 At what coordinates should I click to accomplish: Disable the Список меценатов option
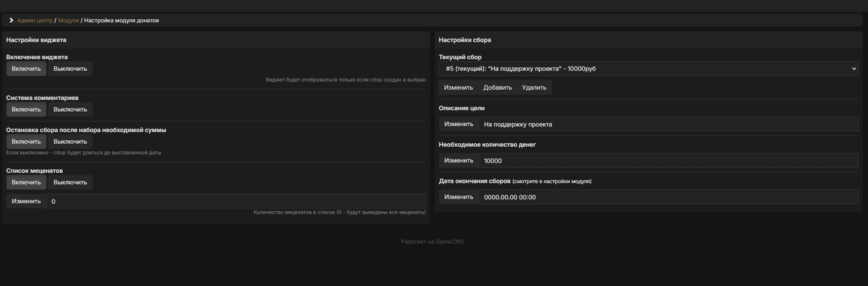coord(70,182)
